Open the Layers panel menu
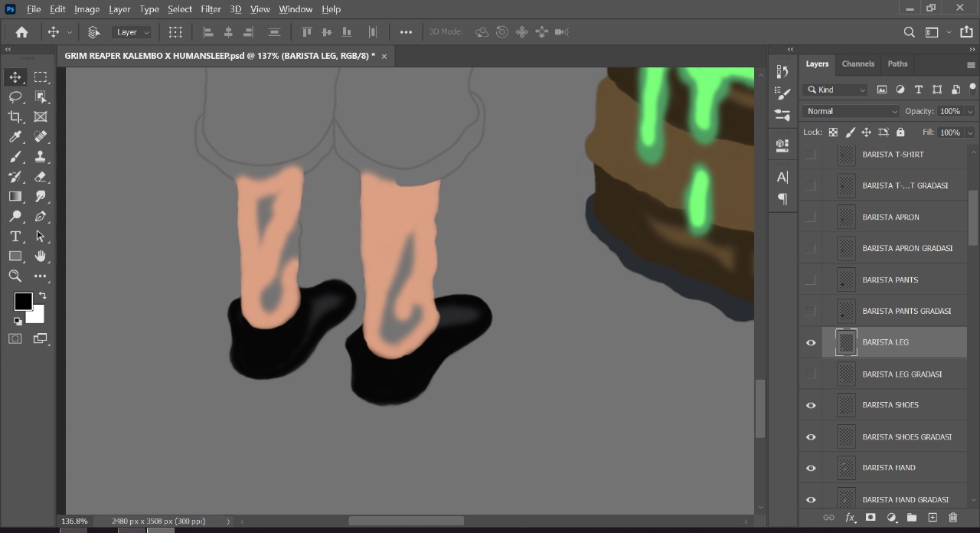Screen dimensions: 980x533 [x=971, y=65]
